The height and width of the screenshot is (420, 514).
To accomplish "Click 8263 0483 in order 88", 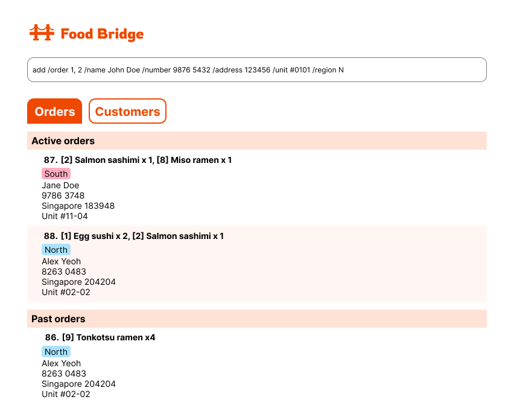I will click(x=63, y=272).
